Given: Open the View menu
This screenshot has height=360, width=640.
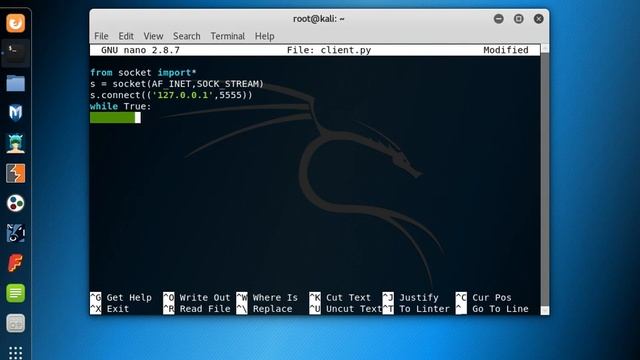Looking at the screenshot, I should pyautogui.click(x=153, y=36).
